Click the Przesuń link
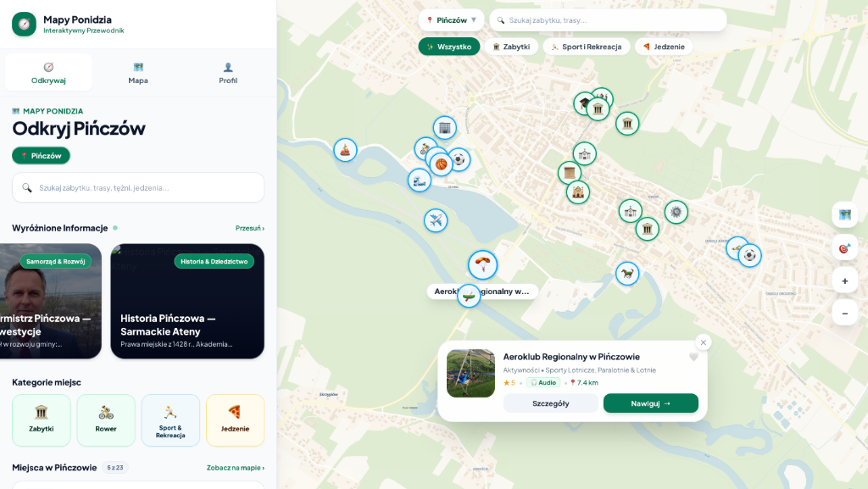 pos(250,228)
